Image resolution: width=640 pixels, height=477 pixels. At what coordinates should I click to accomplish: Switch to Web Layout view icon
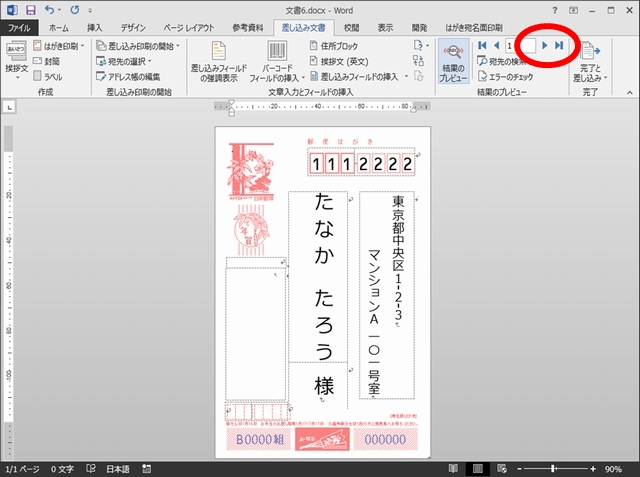(x=502, y=469)
